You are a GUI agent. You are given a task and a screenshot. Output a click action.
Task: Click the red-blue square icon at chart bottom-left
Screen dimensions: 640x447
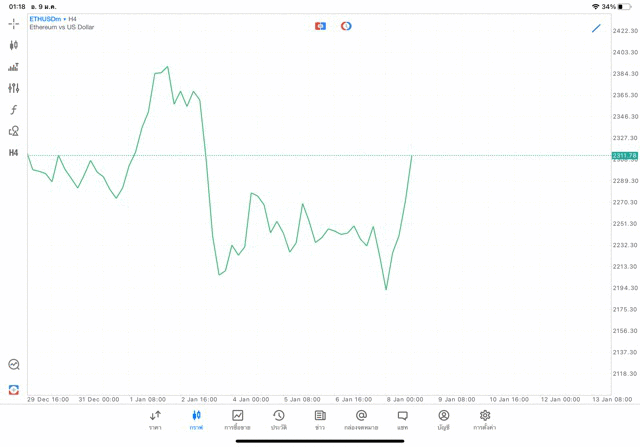pyautogui.click(x=14, y=389)
